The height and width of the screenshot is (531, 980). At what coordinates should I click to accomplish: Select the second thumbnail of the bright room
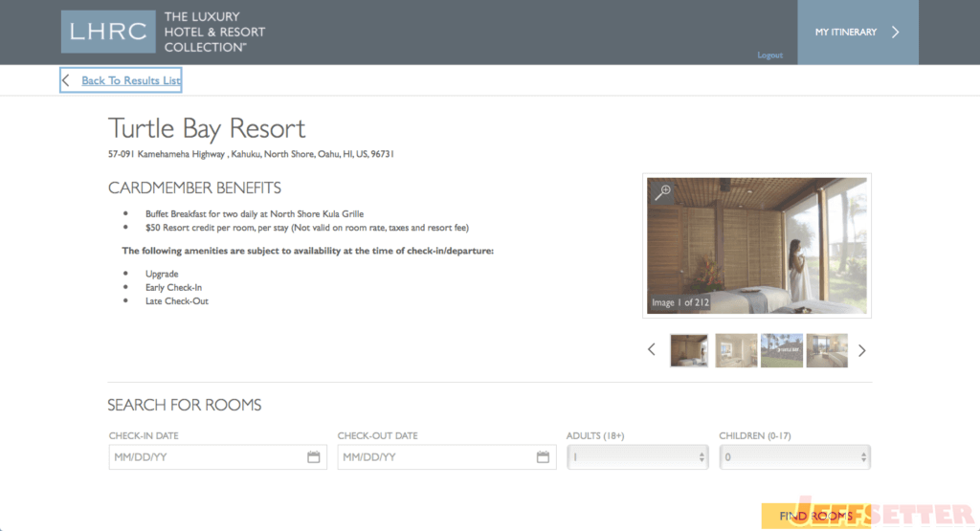pyautogui.click(x=736, y=350)
